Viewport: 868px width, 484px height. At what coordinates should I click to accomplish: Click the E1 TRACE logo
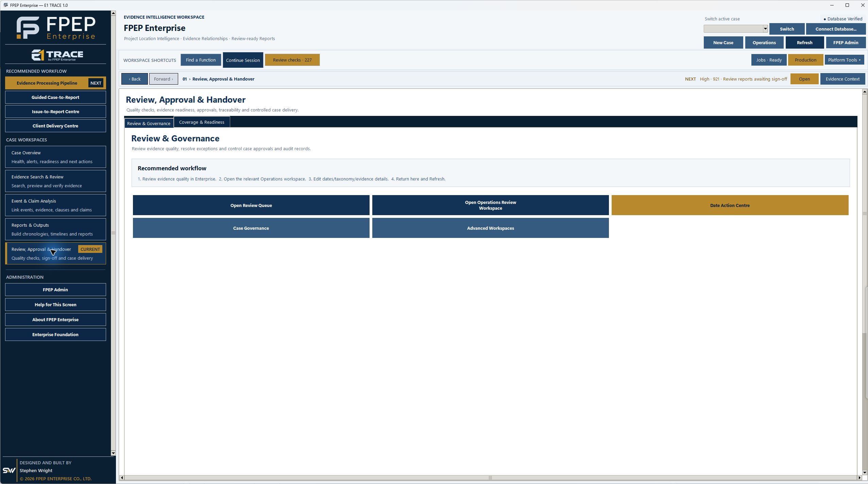(x=57, y=55)
